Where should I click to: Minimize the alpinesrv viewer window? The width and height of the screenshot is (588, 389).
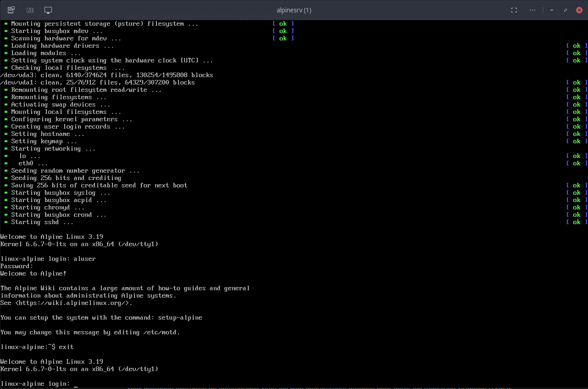[552, 10]
